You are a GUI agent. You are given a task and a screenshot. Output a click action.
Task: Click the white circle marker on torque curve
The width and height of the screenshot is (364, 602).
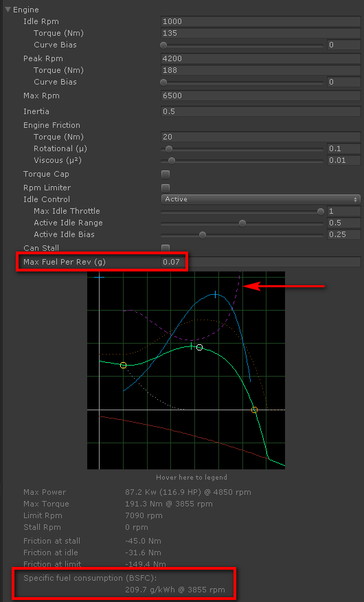pyautogui.click(x=199, y=348)
